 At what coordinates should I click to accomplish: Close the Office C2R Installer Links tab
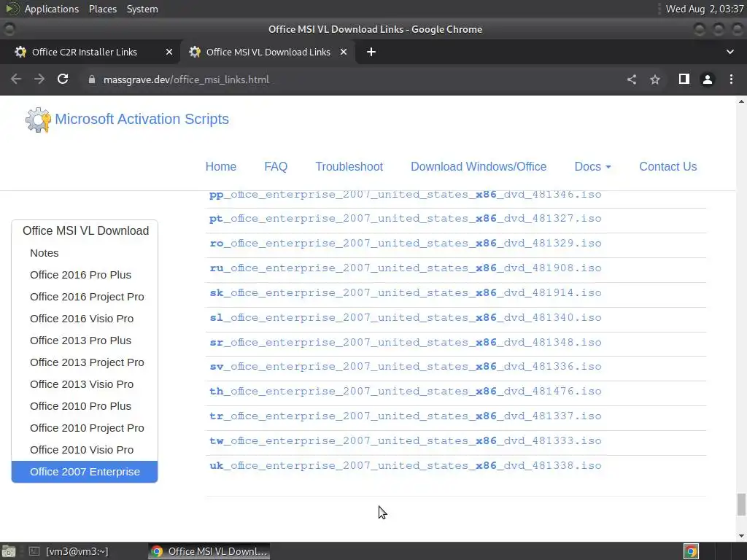point(169,52)
